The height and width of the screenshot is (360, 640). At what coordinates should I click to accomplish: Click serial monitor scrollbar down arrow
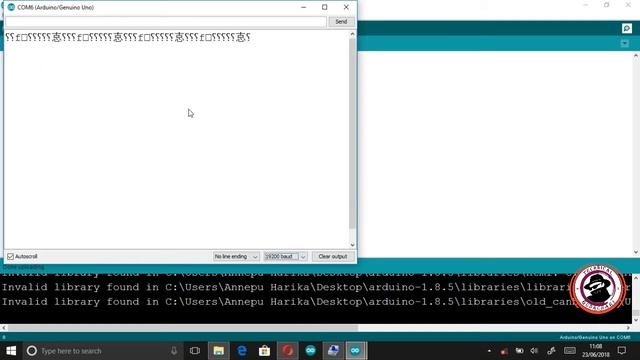click(x=352, y=245)
